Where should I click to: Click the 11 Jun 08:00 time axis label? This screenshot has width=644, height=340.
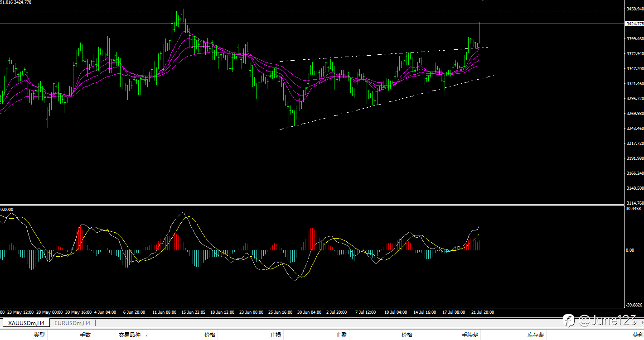165,312
